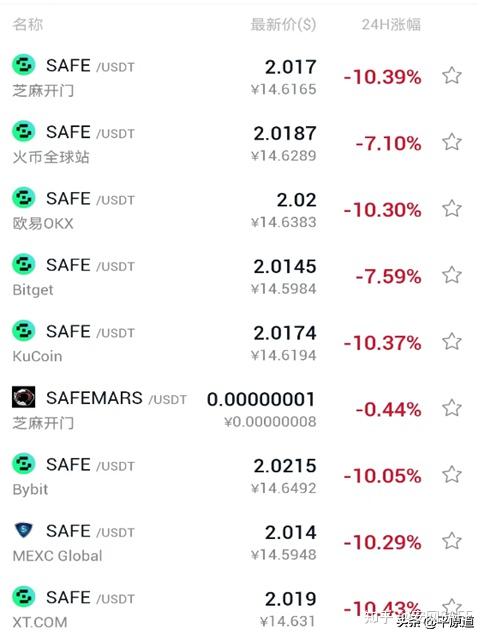485x639 pixels.
Task: Favorite SAFE on 芝麻开门 with its star
Action: click(x=452, y=76)
